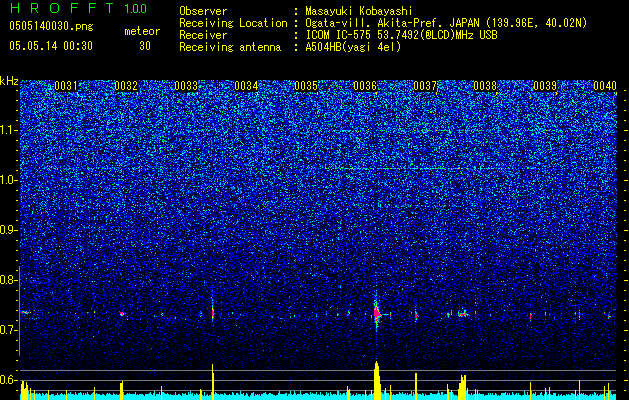
Task: Click observer name Masayuki Kobayashi
Action: [359, 11]
